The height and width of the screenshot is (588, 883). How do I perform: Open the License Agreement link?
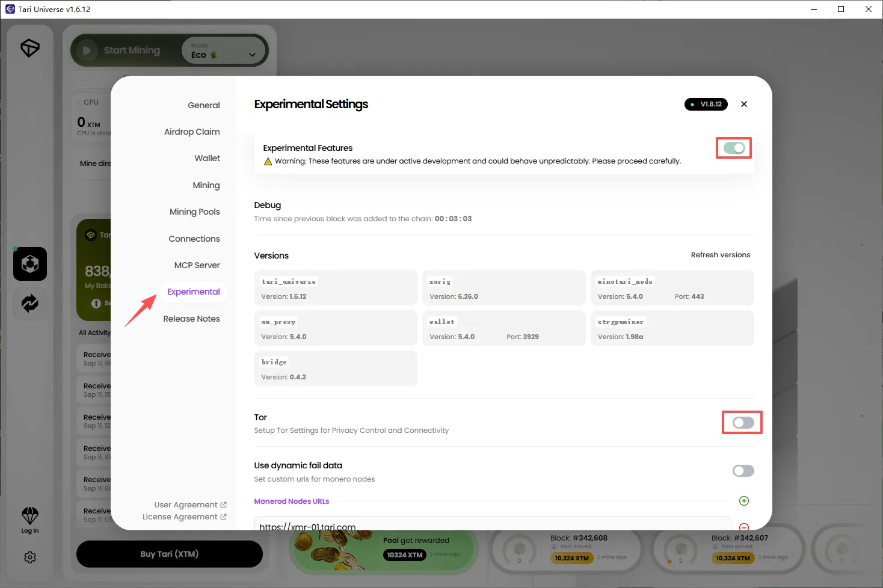(180, 516)
